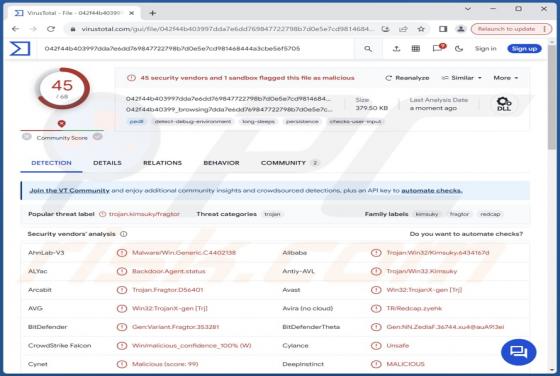Open the apps grid icon
The width and height of the screenshot is (560, 376).
coord(416,49)
